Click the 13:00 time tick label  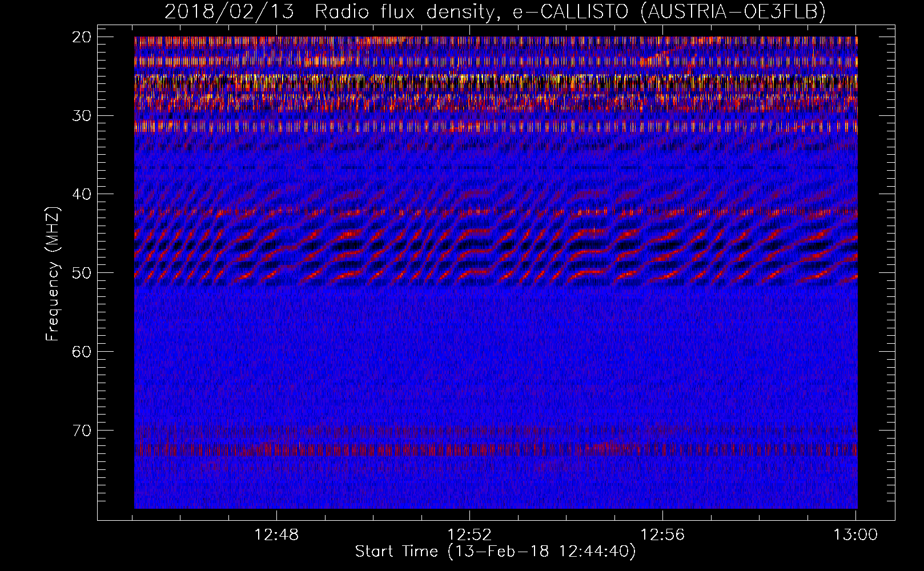(x=855, y=535)
